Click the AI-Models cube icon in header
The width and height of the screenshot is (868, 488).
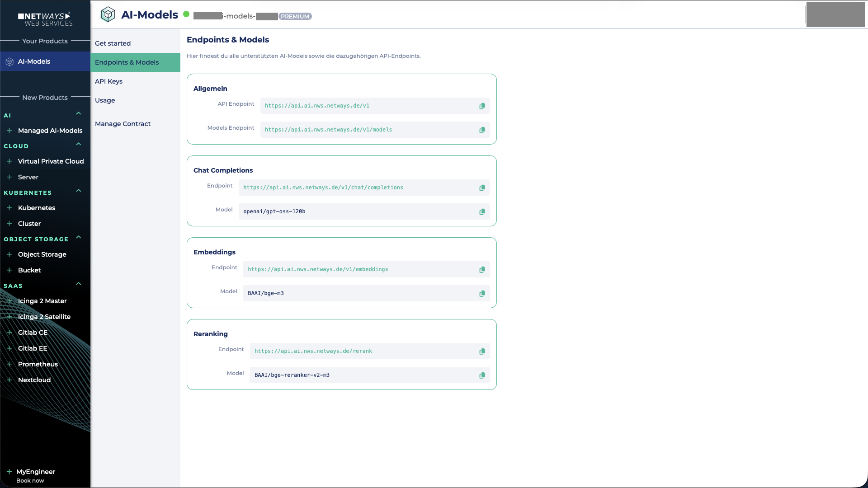tap(108, 14)
